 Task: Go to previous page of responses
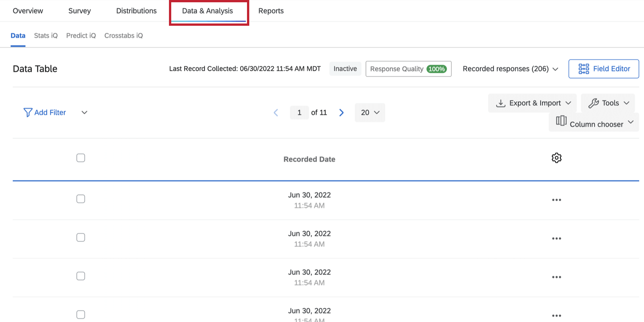click(276, 113)
